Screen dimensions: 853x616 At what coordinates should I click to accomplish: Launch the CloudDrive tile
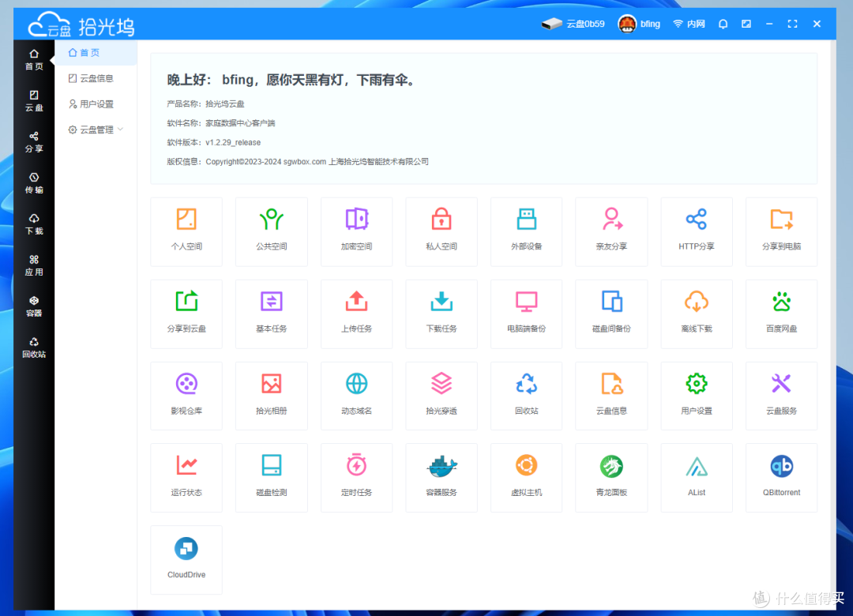pyautogui.click(x=186, y=559)
